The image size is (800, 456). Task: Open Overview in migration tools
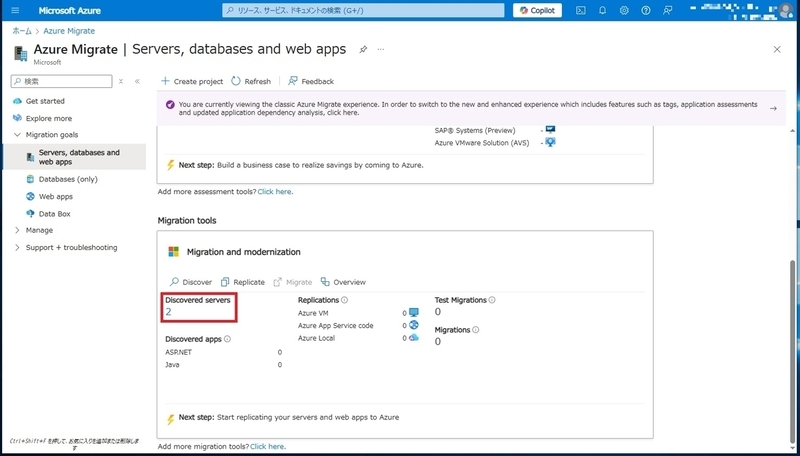[343, 282]
